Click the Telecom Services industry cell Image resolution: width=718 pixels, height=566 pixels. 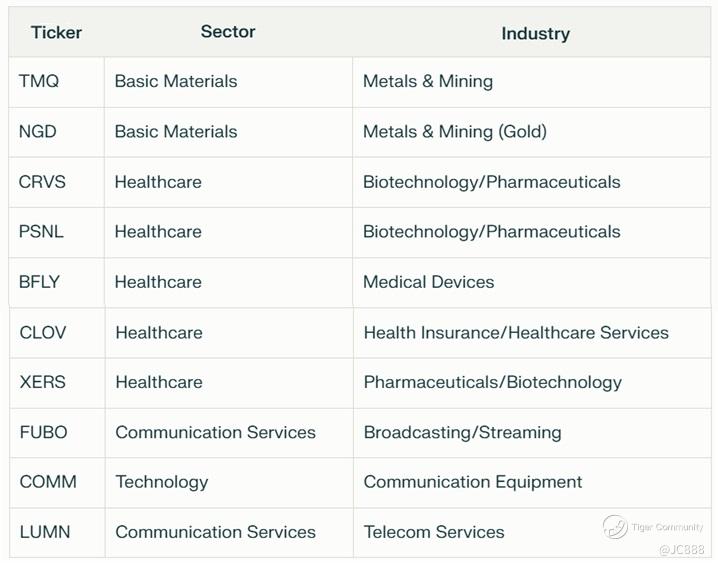coord(433,532)
